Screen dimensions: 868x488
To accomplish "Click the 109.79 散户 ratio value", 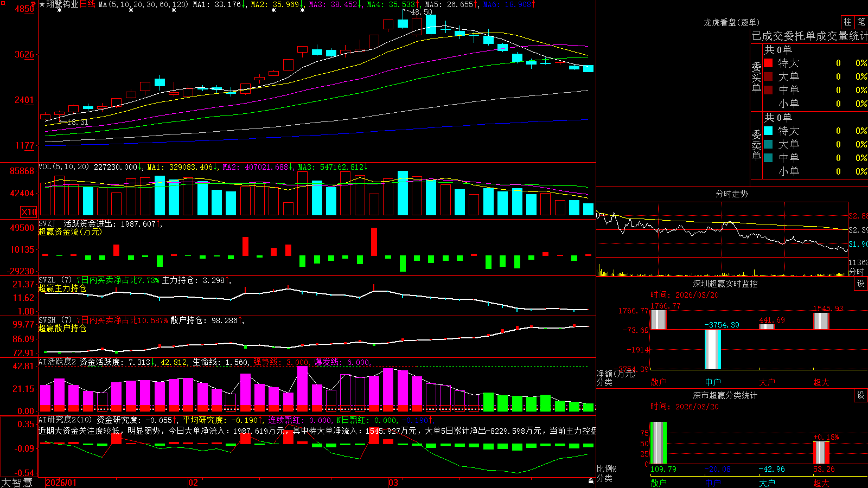I will [x=663, y=469].
